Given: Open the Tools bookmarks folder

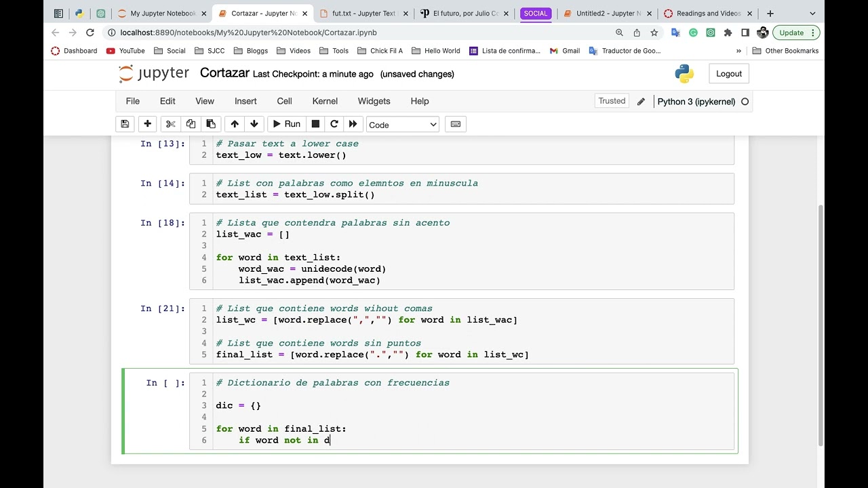Looking at the screenshot, I should point(334,51).
